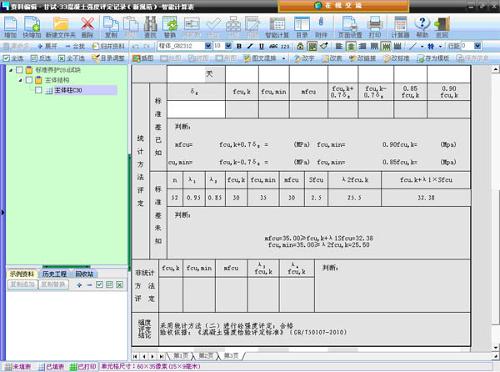Viewport: 500px width, 372px height.
Task: Tick the 标准养护 root node checkbox
Action: click(20, 70)
